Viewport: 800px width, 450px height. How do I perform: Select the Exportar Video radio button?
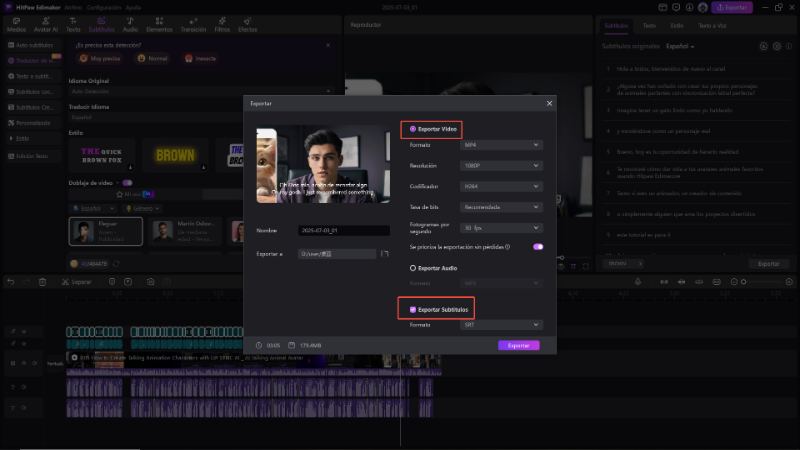[x=413, y=129]
